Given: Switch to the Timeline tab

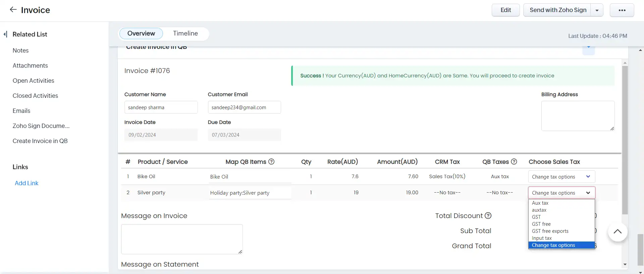Looking at the screenshot, I should [185, 33].
